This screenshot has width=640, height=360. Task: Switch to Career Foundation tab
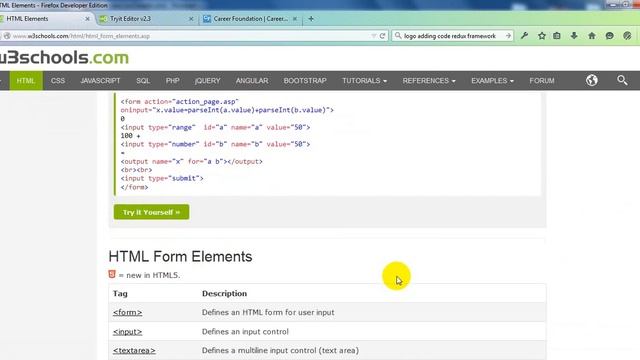250,19
